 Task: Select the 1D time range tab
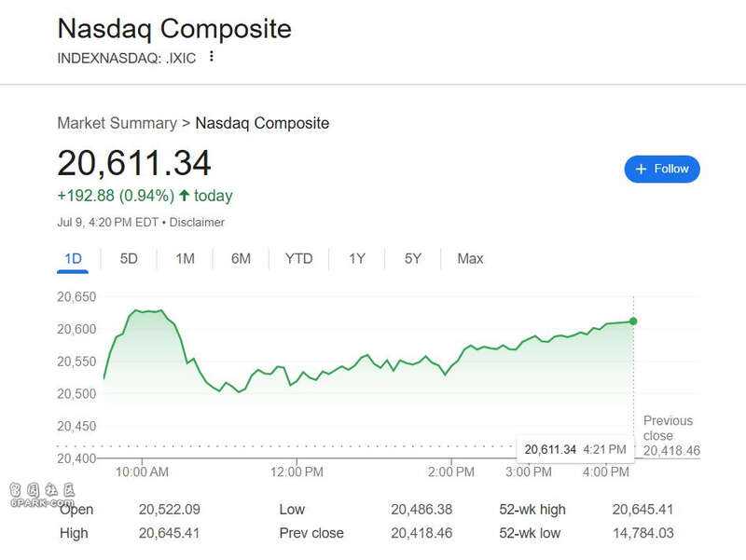[73, 259]
